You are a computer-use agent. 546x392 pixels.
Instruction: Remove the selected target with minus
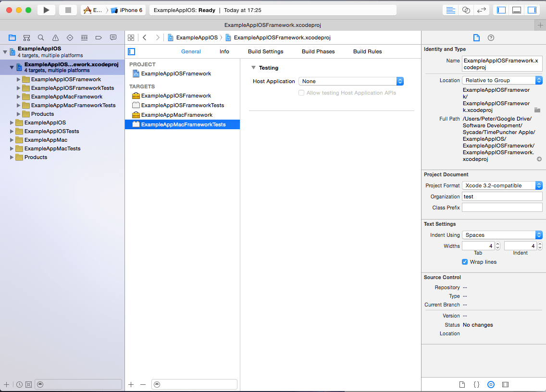click(x=143, y=384)
